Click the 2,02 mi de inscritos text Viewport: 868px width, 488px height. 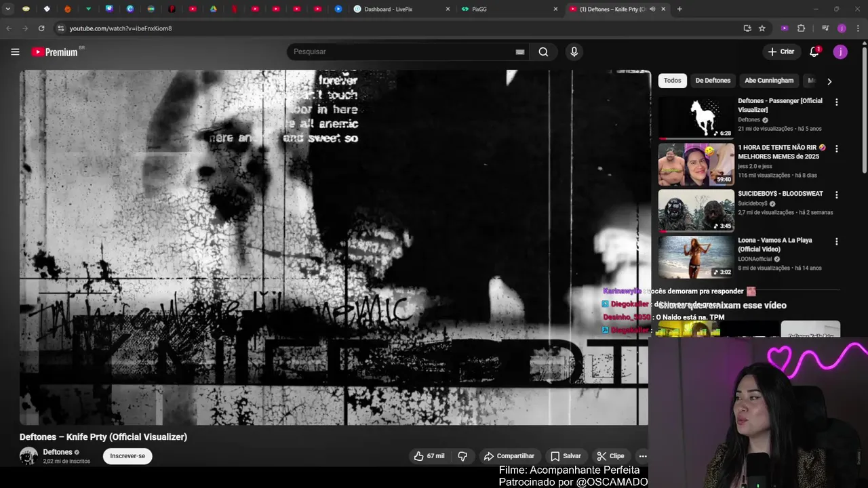click(x=66, y=462)
